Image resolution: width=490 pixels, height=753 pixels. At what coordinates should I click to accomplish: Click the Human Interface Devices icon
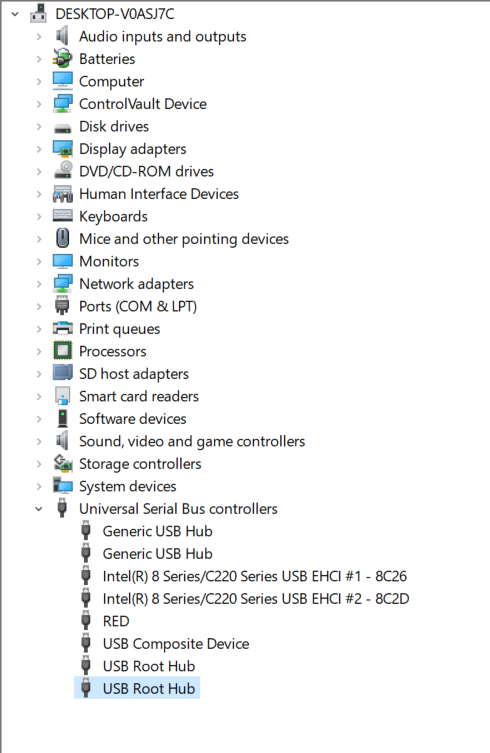tap(62, 194)
